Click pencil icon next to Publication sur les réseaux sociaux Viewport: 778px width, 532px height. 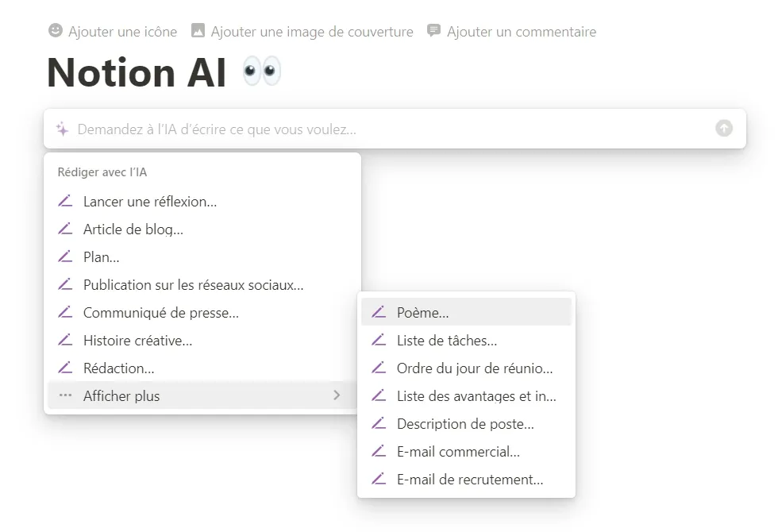click(x=65, y=284)
